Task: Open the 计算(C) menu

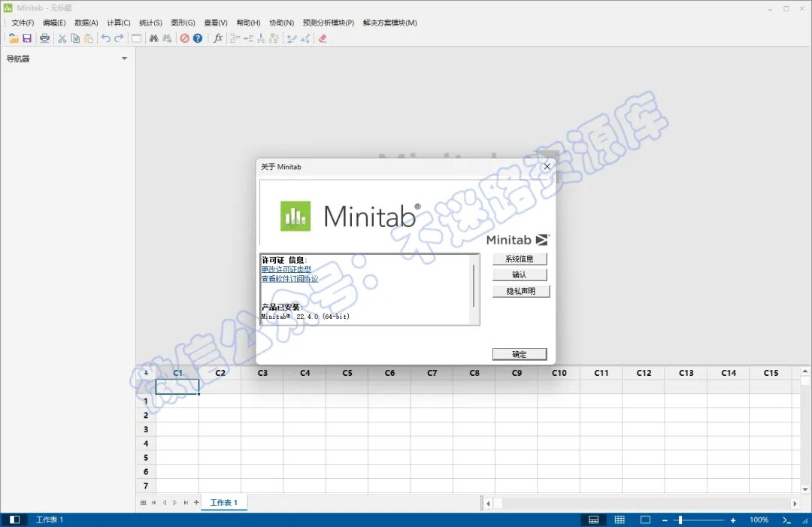Action: click(119, 23)
